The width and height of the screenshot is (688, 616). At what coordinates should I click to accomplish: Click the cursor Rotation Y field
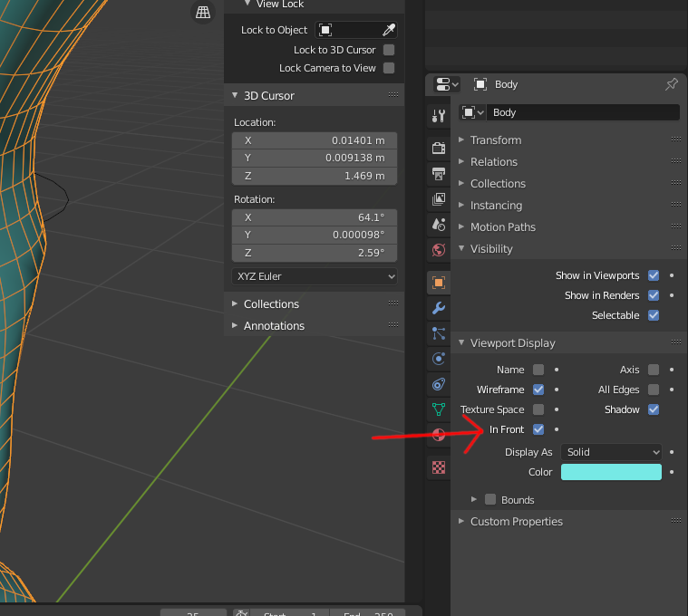pos(315,235)
